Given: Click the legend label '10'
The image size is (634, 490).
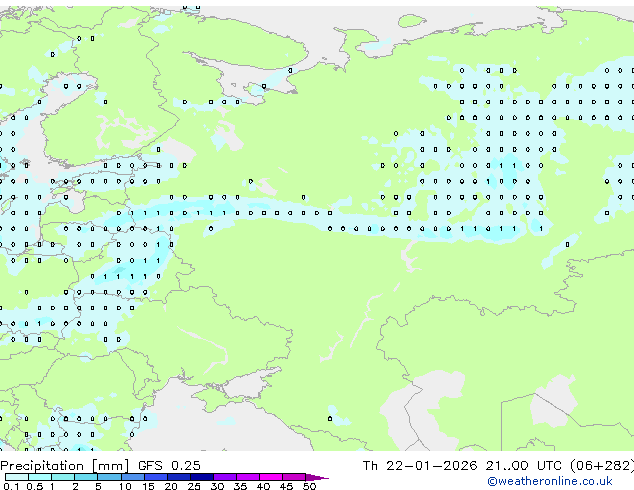Looking at the screenshot, I should pos(125,486).
